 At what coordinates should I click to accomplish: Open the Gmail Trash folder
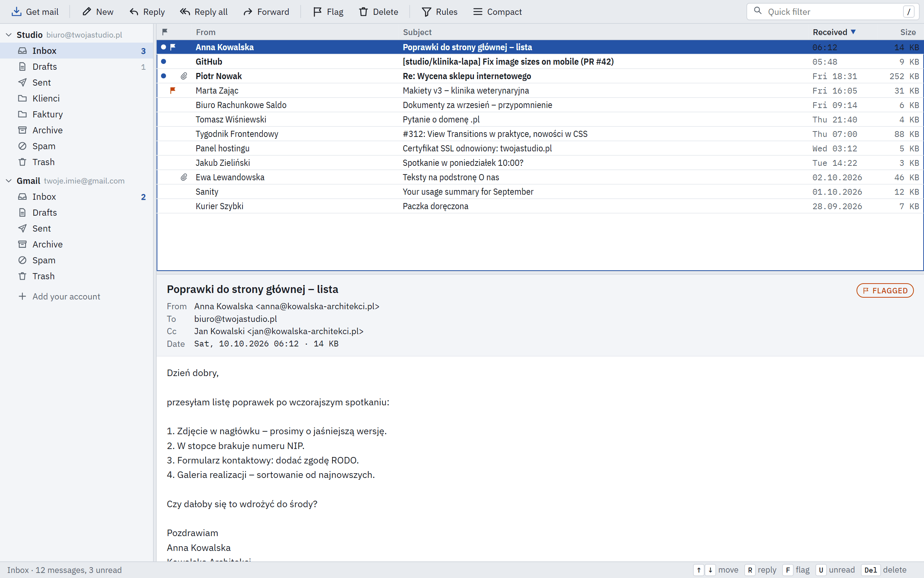click(77, 276)
